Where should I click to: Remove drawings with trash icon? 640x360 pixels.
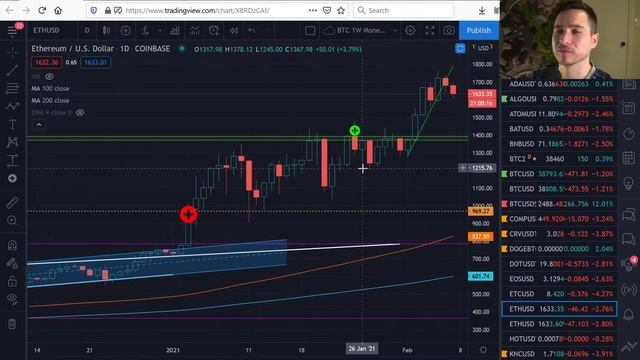click(12, 324)
